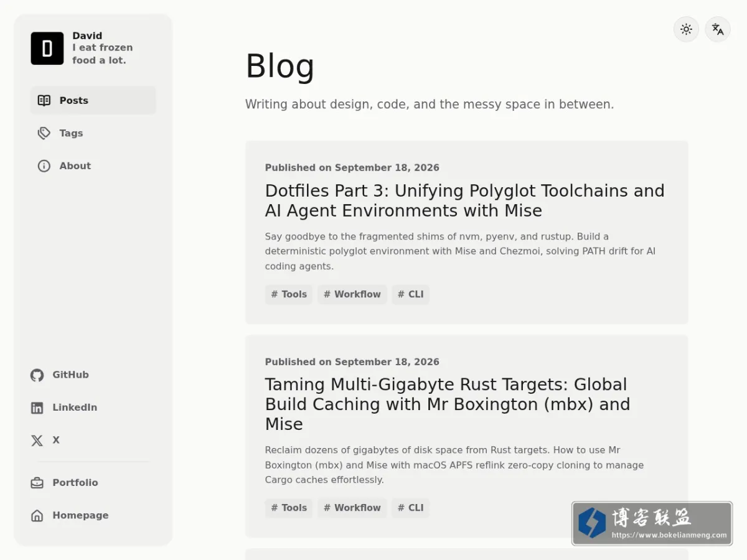Go to the About menu item
747x560 pixels.
[x=93, y=166]
